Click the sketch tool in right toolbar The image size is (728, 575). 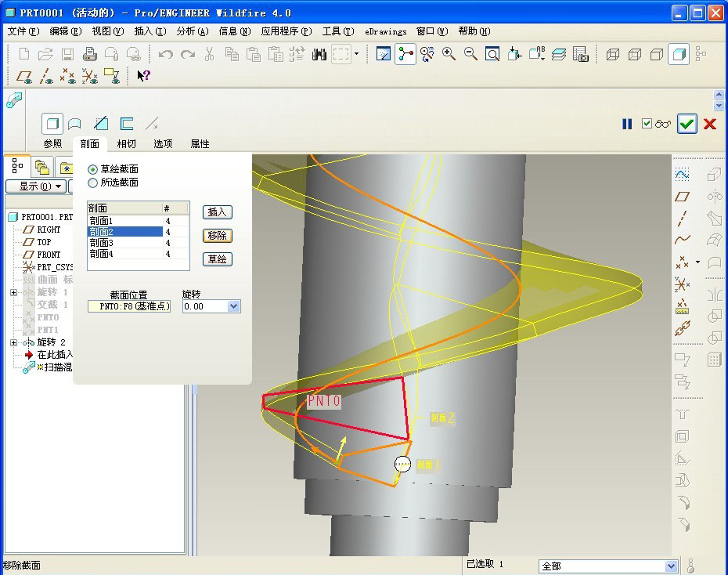click(x=682, y=175)
